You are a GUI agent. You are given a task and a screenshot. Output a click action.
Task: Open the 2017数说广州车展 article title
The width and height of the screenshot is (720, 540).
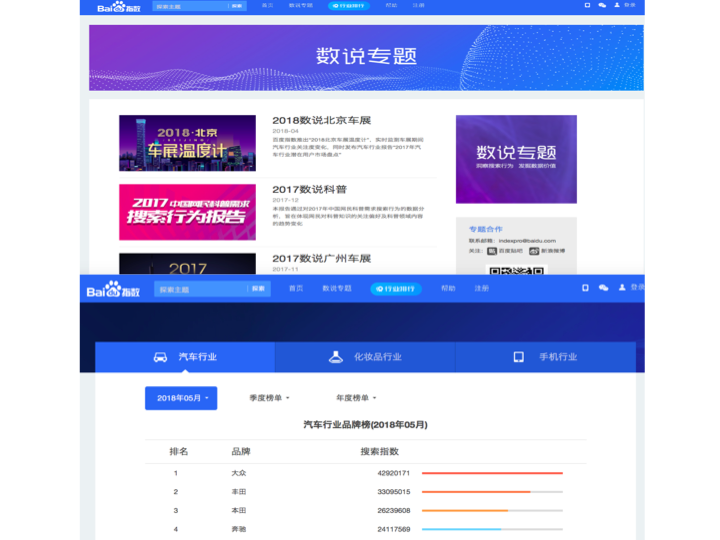tap(321, 259)
